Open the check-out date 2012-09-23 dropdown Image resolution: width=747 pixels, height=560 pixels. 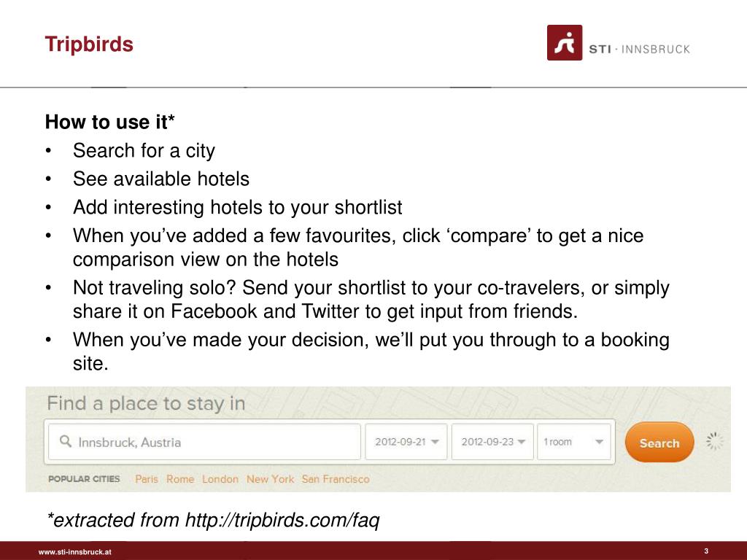tap(492, 442)
